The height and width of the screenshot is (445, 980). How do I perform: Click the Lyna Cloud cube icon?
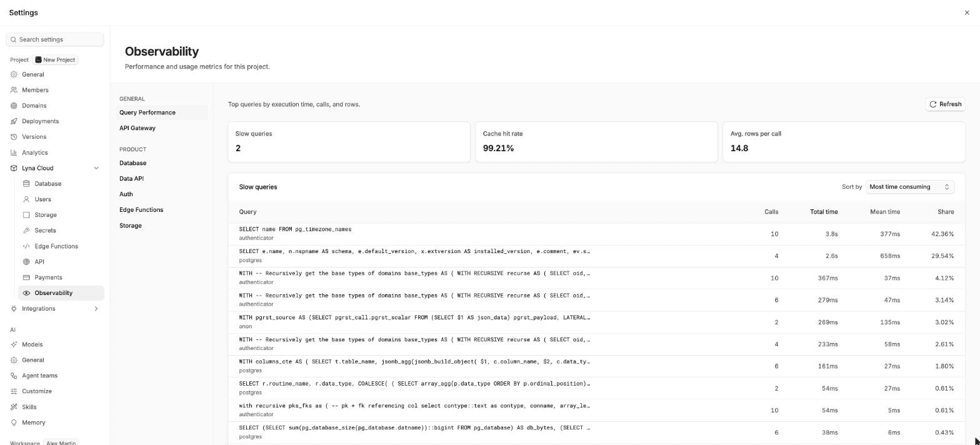coord(14,168)
